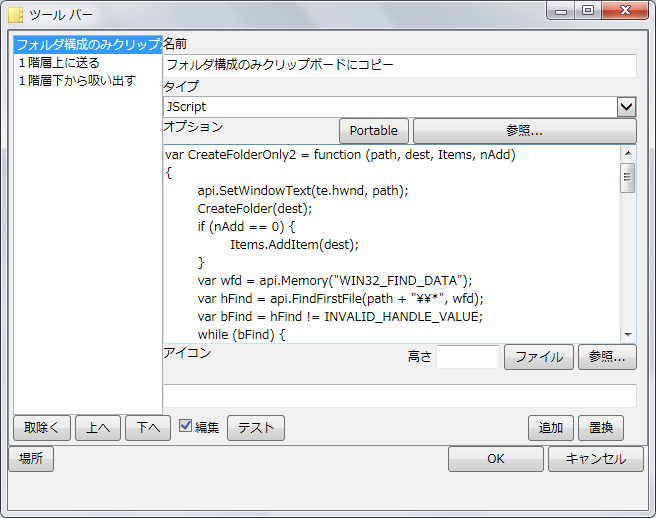Click the 場所 button

tap(31, 459)
